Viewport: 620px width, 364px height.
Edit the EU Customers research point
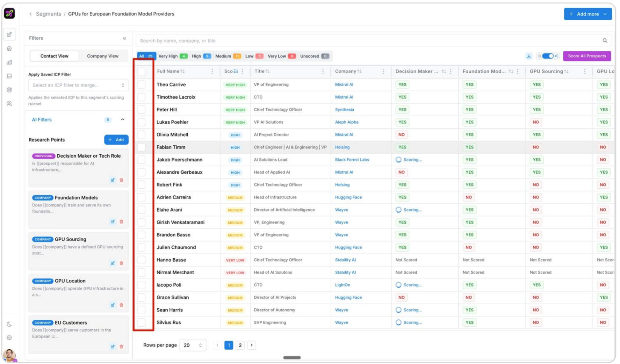coord(112,347)
